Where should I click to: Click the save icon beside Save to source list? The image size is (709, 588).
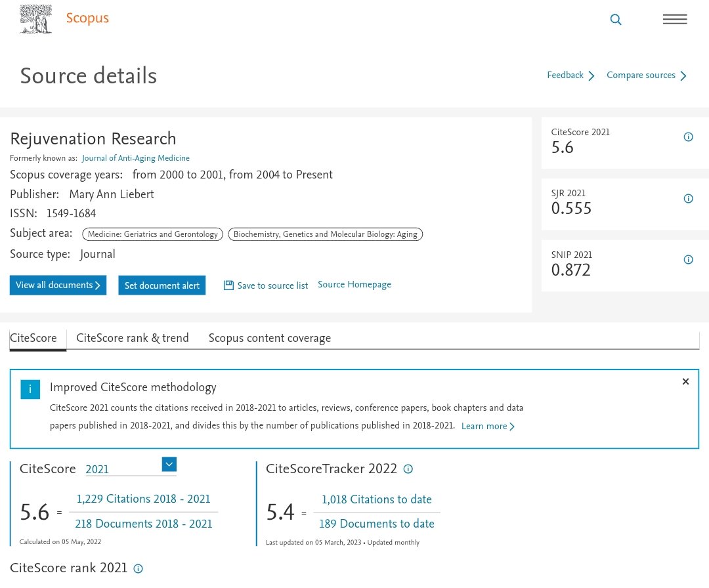(x=228, y=285)
